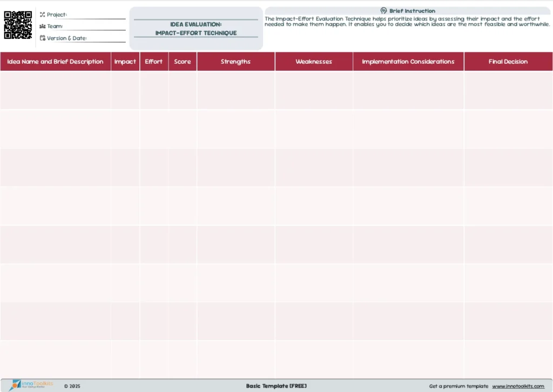Click the Weaknesses column header
This screenshot has height=392, width=553.
pyautogui.click(x=314, y=62)
